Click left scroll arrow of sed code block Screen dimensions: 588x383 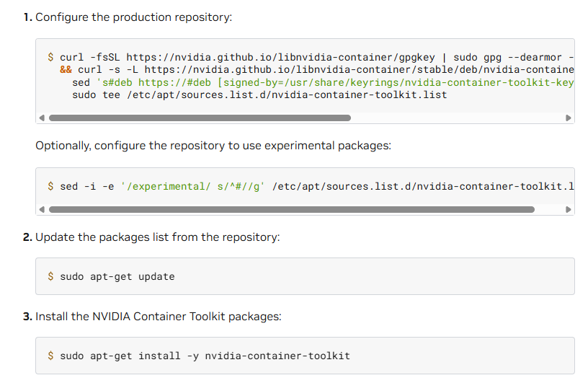click(x=42, y=209)
